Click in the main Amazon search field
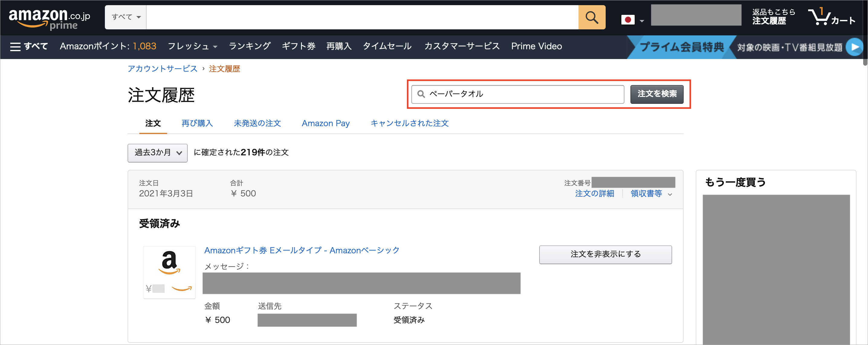This screenshot has height=345, width=868. 362,17
